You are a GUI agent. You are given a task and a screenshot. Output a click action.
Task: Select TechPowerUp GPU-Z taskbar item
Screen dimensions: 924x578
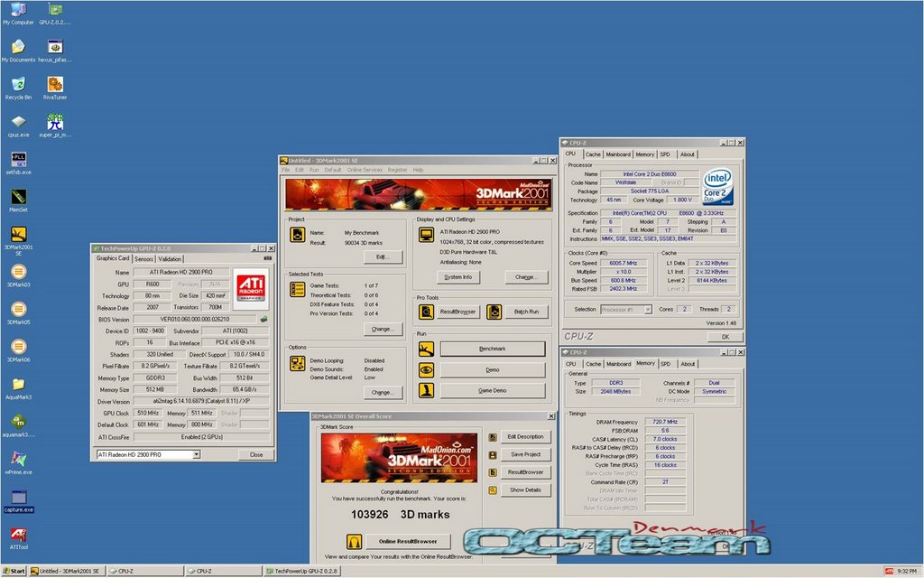pos(301,571)
